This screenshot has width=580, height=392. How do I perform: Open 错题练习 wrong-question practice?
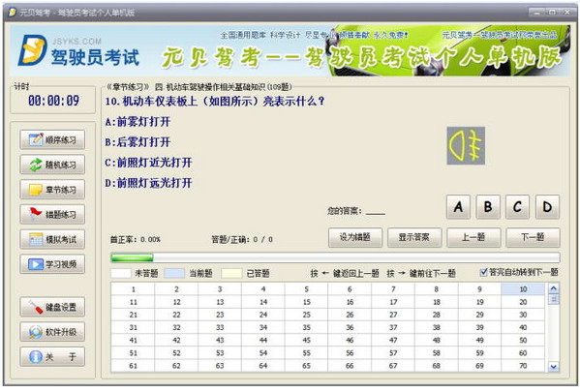click(52, 214)
